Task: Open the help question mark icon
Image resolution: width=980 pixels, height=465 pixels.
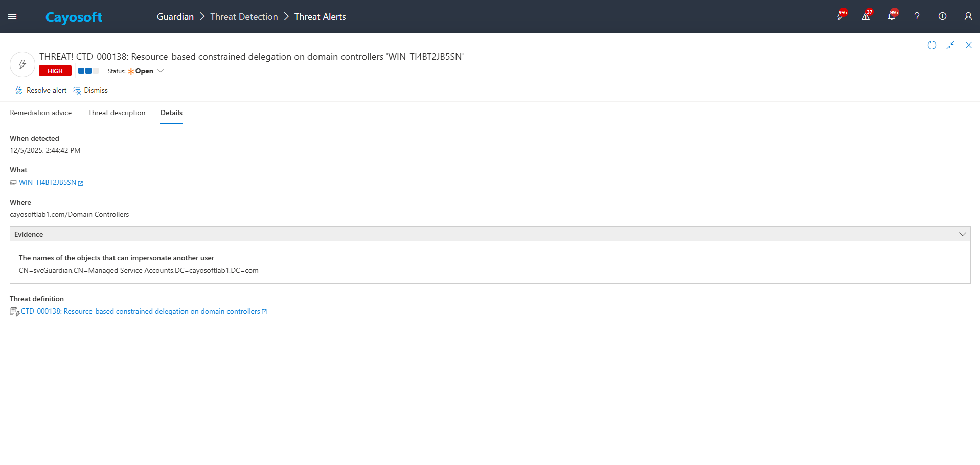Action: pos(917,17)
